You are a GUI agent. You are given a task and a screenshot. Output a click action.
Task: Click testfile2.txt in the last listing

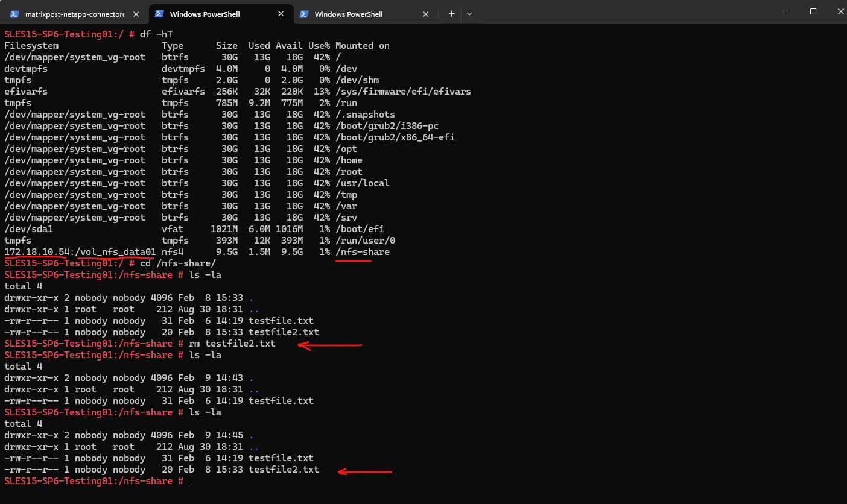(x=284, y=470)
